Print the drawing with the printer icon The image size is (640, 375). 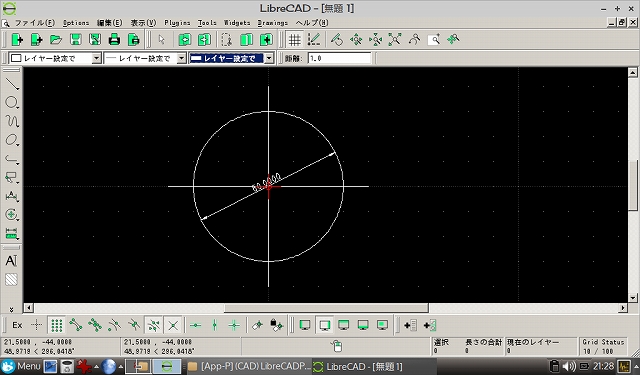coord(114,40)
